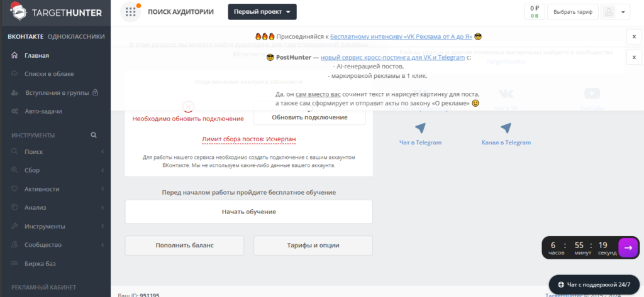Click the purple arrow on countdown timer

(628, 247)
